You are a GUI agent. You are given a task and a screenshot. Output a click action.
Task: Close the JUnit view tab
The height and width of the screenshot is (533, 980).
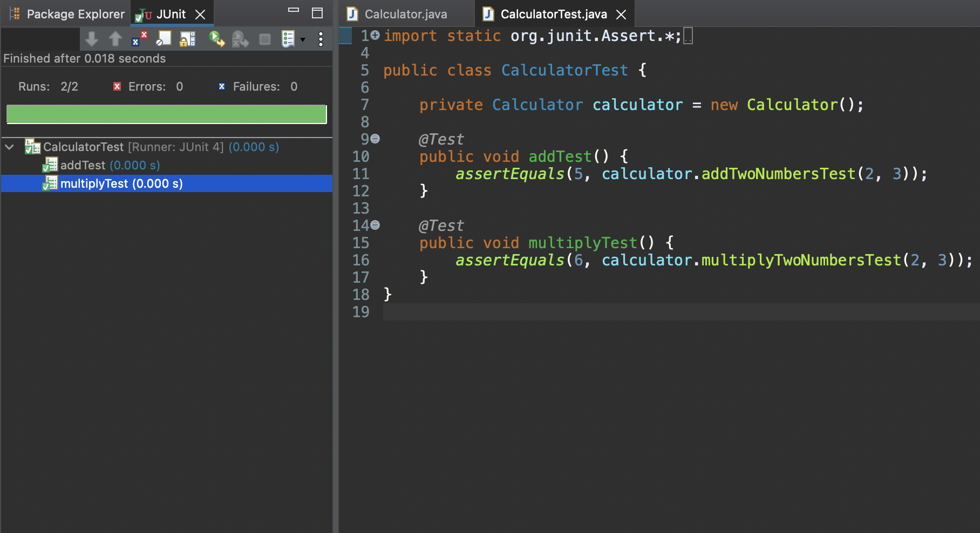click(200, 15)
